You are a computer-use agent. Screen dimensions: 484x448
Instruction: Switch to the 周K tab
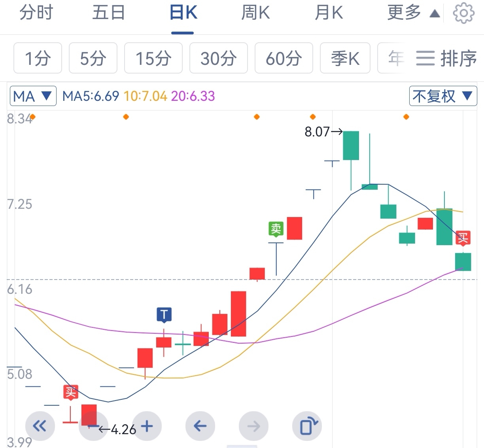tap(255, 13)
